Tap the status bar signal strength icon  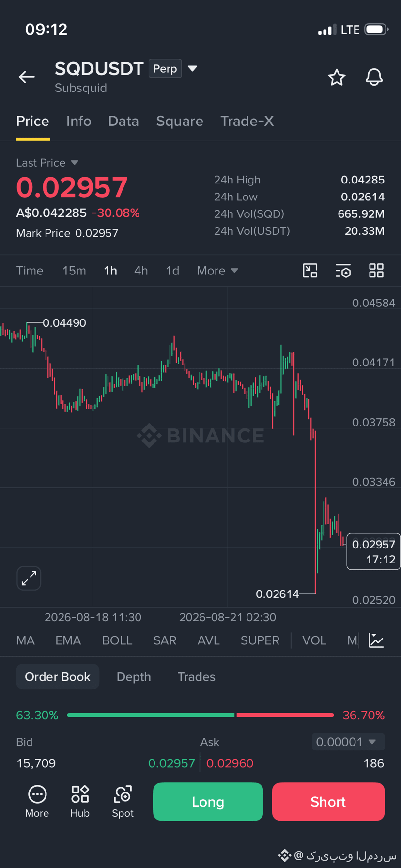pos(326,30)
